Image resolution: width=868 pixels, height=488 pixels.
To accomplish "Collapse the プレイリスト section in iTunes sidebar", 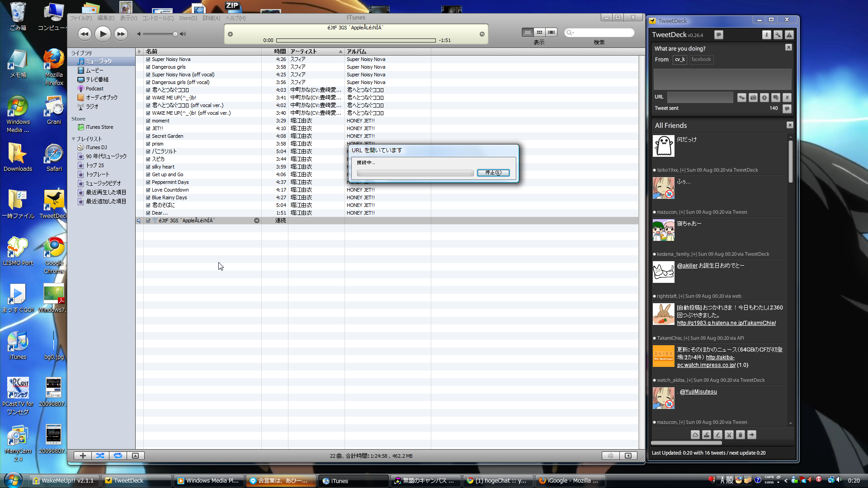I will [x=73, y=139].
